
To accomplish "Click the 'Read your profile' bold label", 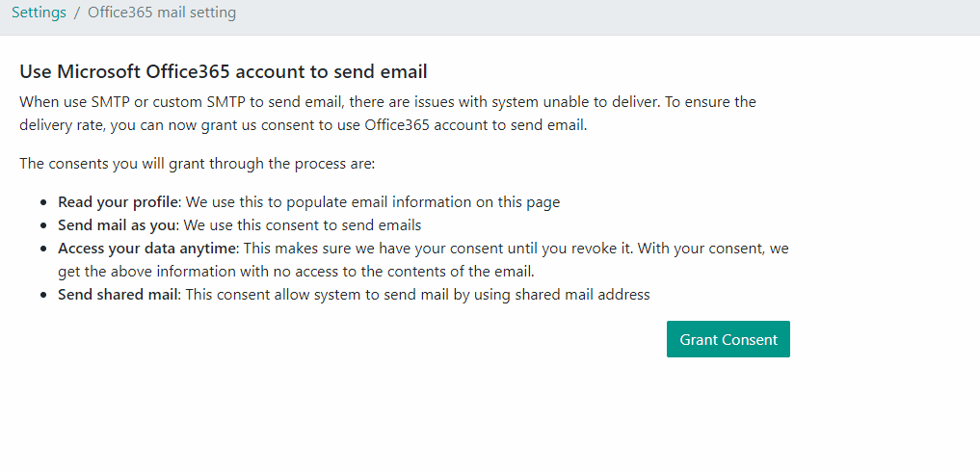I will pyautogui.click(x=119, y=202).
